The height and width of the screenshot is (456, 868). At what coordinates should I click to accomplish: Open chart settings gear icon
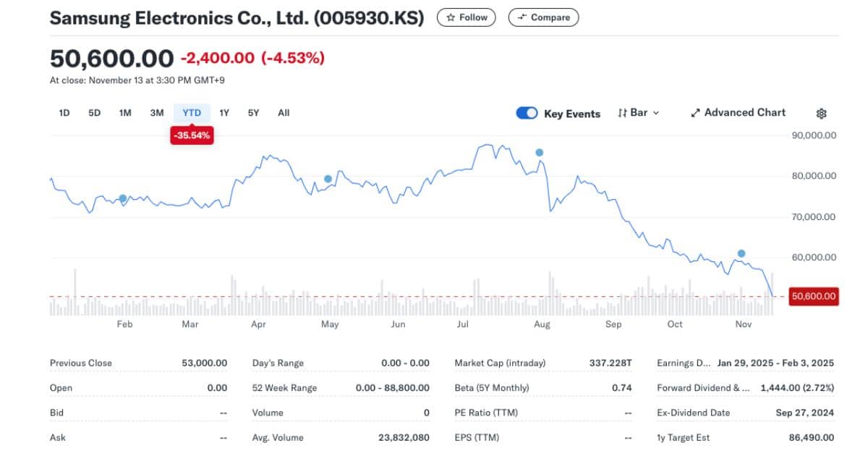click(x=821, y=114)
